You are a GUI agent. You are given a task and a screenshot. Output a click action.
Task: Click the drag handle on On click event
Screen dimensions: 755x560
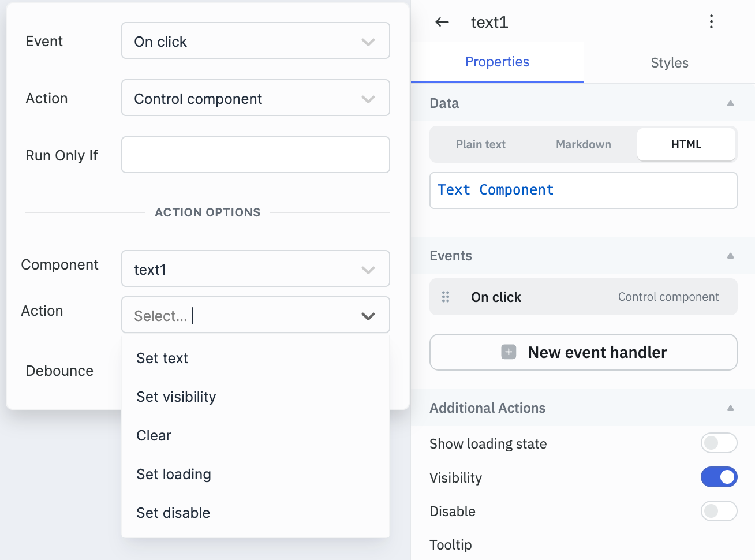click(x=446, y=297)
